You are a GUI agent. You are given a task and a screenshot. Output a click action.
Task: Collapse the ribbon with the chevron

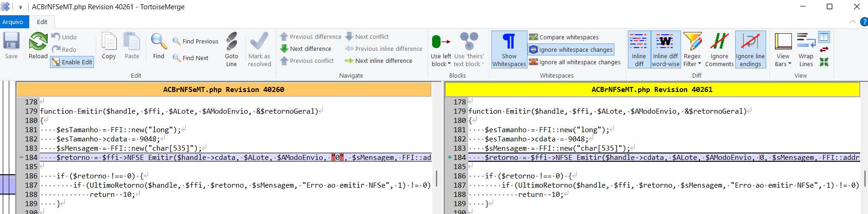coord(852,22)
